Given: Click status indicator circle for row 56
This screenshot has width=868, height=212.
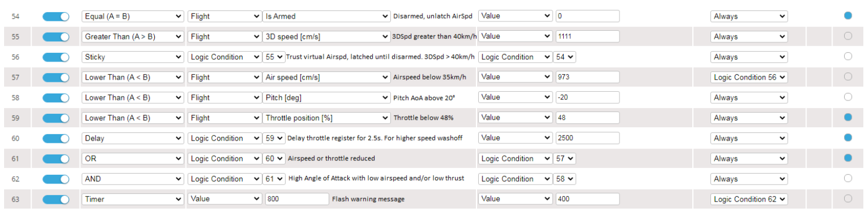Looking at the screenshot, I should pyautogui.click(x=848, y=56).
